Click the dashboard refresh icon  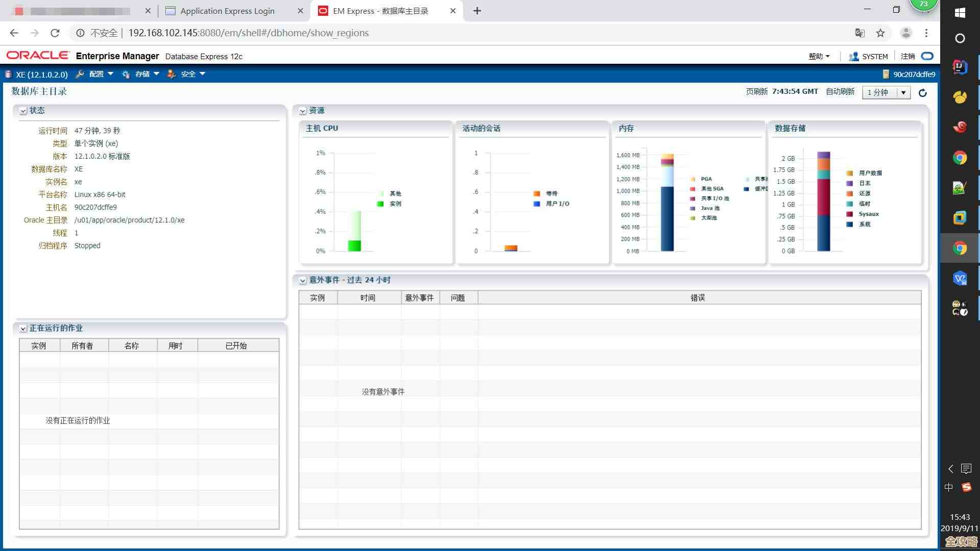(923, 92)
